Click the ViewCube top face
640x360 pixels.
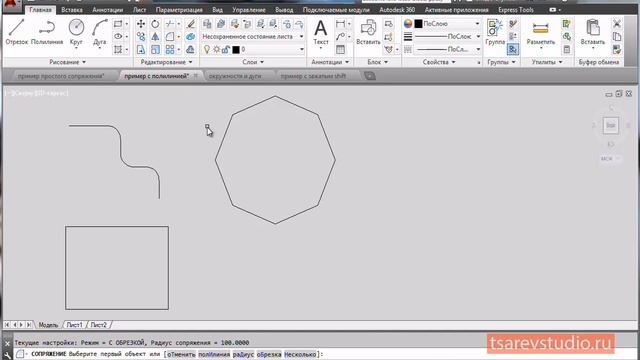[x=611, y=125]
